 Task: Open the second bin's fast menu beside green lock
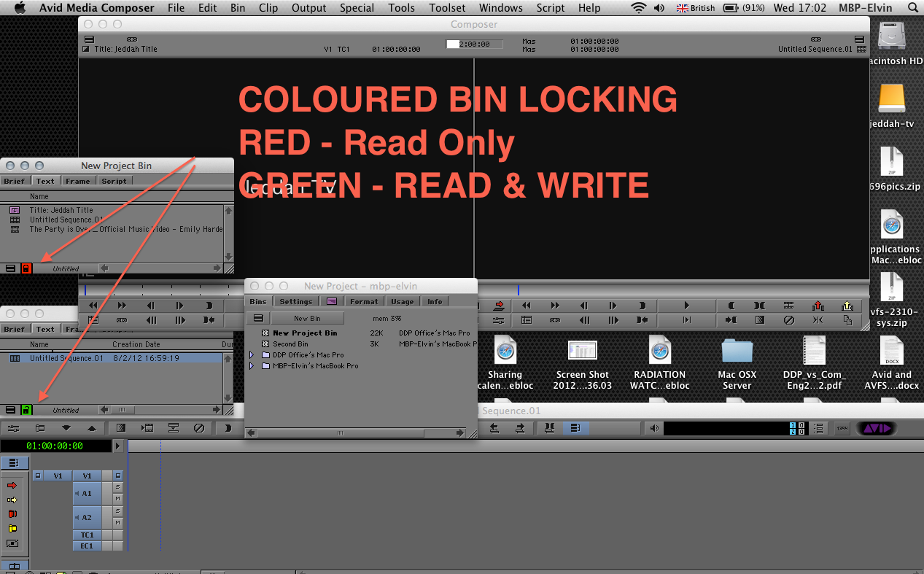[10, 410]
